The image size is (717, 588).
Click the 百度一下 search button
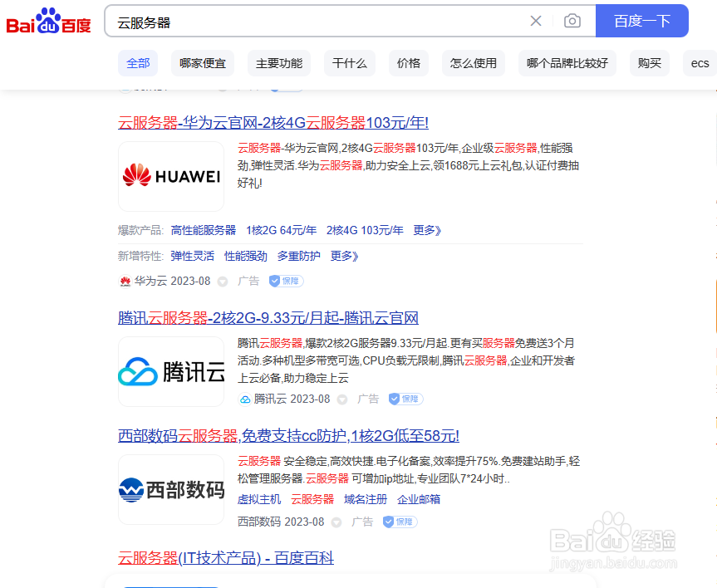[x=641, y=21]
